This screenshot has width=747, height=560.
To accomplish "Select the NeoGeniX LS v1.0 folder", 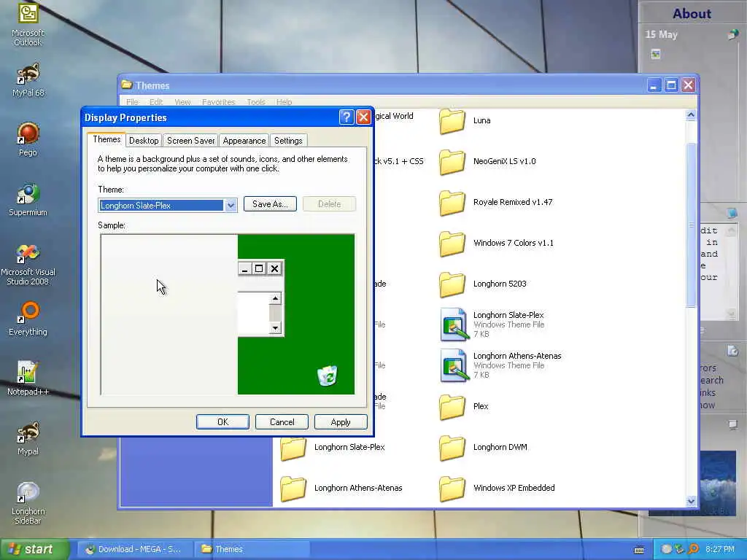I will (487, 161).
